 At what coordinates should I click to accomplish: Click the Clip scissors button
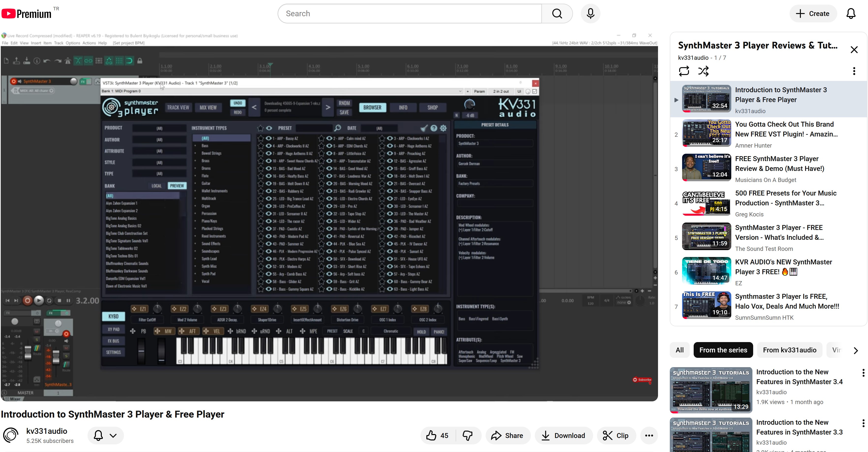coord(616,436)
